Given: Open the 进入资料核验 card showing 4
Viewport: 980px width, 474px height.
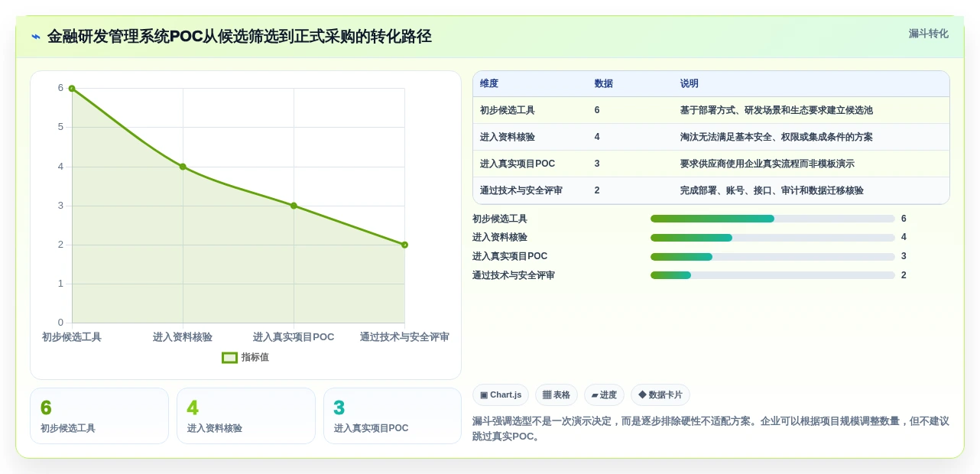Looking at the screenshot, I should [246, 416].
